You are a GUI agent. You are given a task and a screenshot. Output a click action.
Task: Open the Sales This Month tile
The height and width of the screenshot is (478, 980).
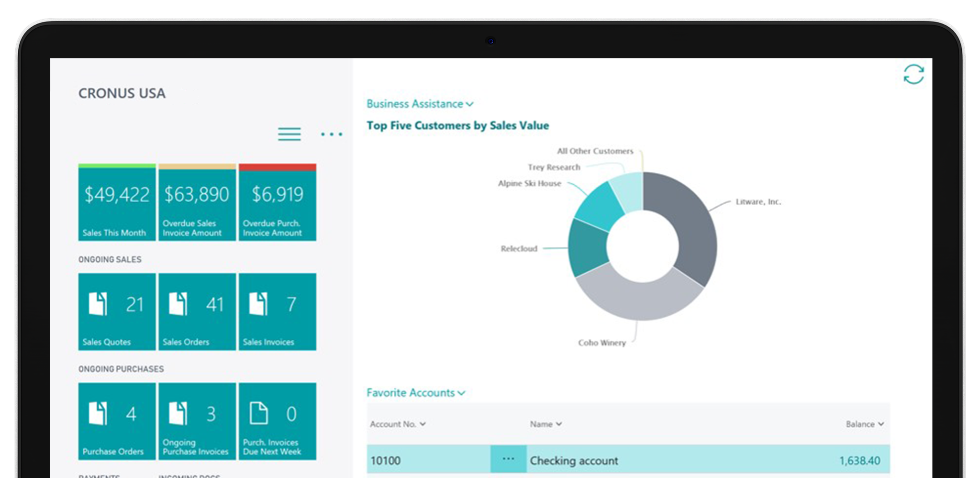[x=117, y=202]
